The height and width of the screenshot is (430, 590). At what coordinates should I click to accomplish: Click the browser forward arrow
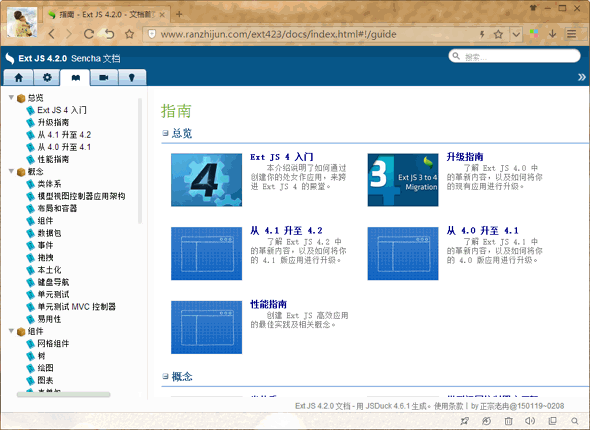pyautogui.click(x=69, y=34)
